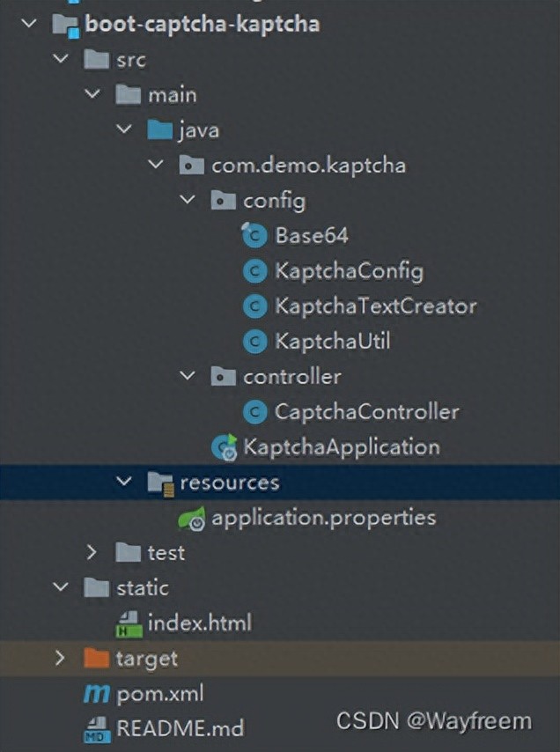The image size is (560, 752).
Task: Select the controller package label
Action: click(x=292, y=377)
